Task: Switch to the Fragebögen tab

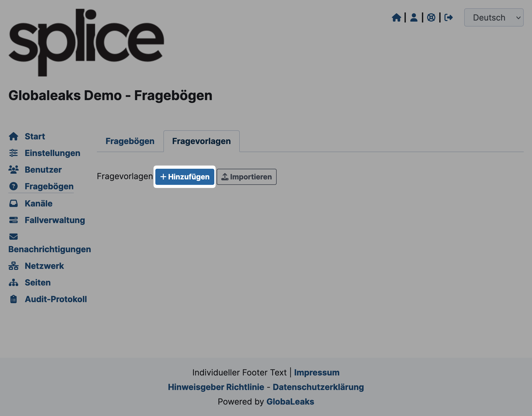Action: click(x=130, y=141)
